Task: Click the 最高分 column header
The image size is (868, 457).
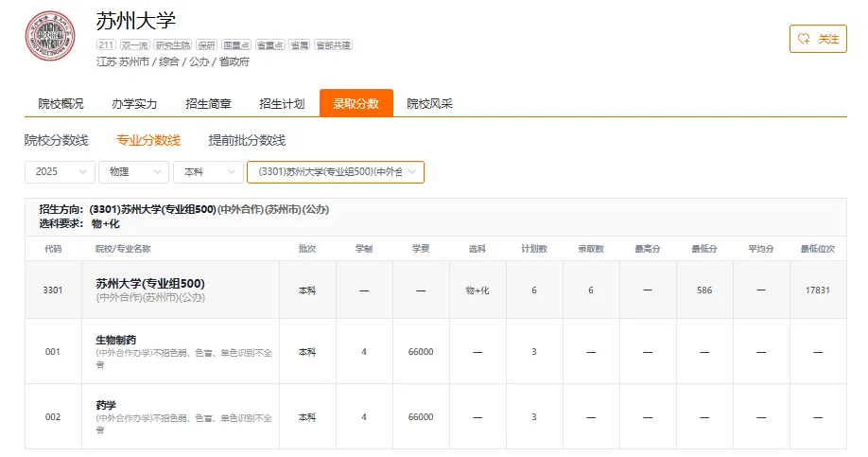Action: [x=648, y=249]
